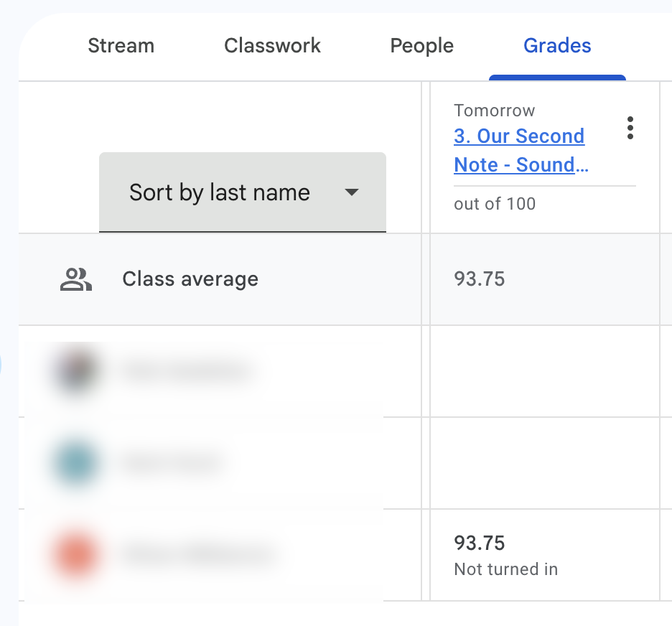Go to the People tab
Viewport: 672px width, 626px height.
point(421,46)
